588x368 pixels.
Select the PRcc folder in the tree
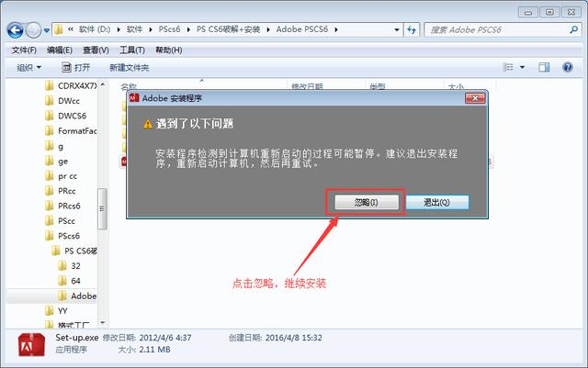pos(61,191)
